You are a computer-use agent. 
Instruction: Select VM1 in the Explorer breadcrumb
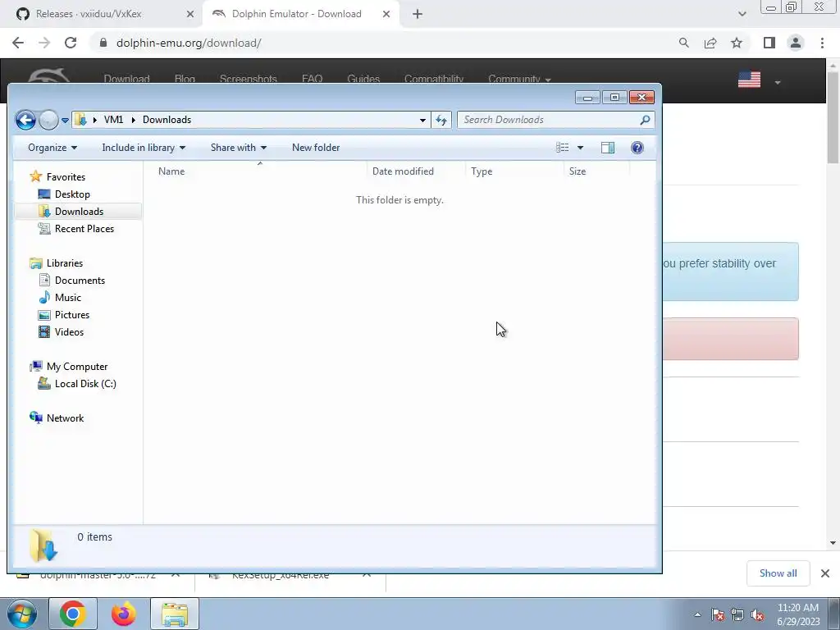coord(113,120)
